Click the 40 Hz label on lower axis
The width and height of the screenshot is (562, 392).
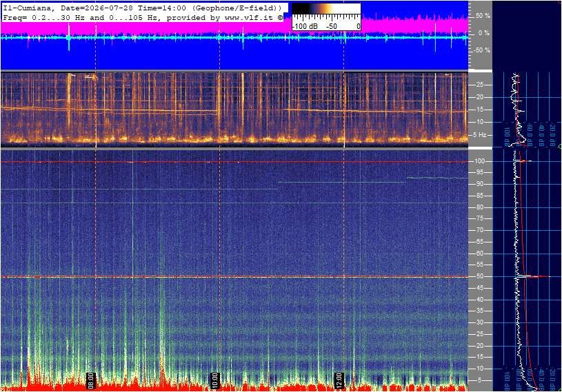480,300
